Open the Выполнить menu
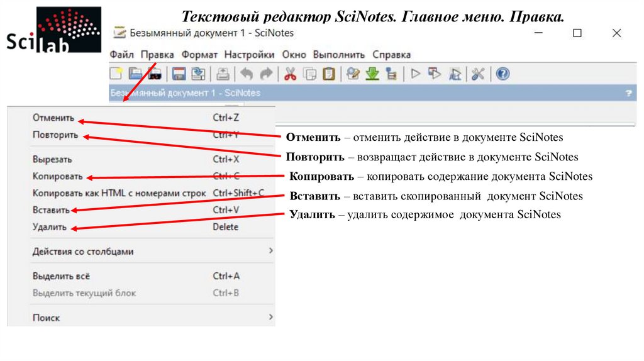Viewport: 644px width, 361px height. click(339, 55)
